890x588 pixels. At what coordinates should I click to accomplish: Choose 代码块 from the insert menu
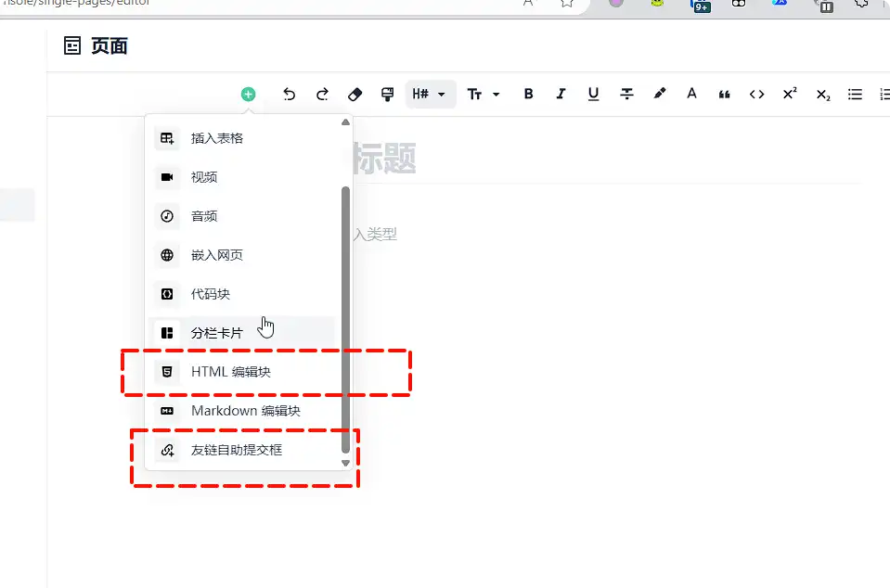point(242,294)
